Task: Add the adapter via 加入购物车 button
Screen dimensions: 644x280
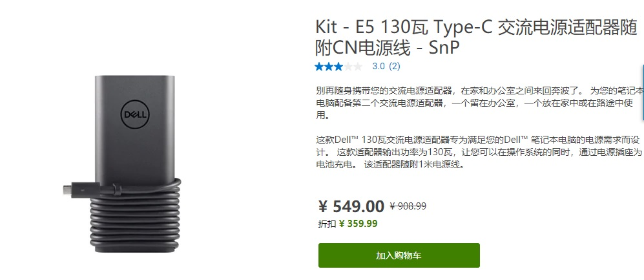Action: [399, 255]
